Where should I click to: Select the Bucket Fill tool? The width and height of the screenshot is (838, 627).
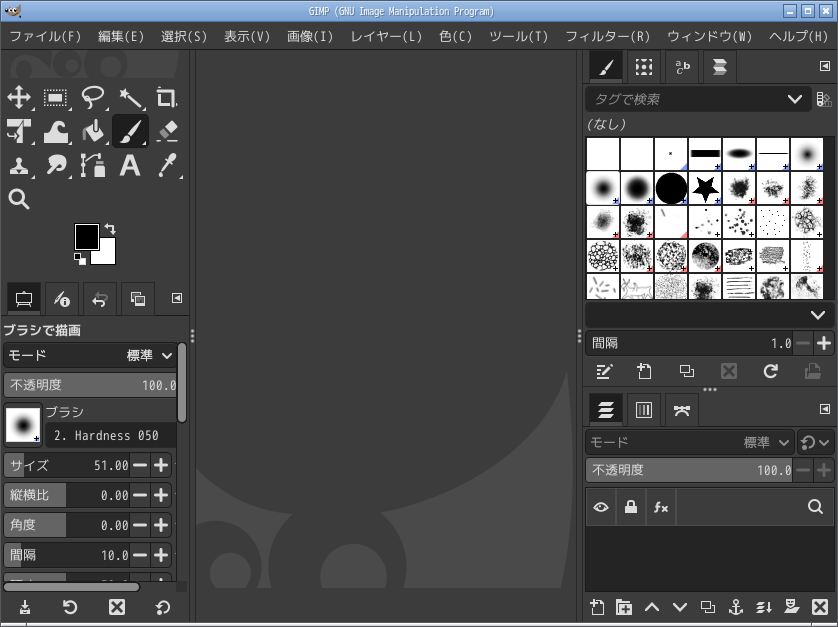pyautogui.click(x=92, y=131)
